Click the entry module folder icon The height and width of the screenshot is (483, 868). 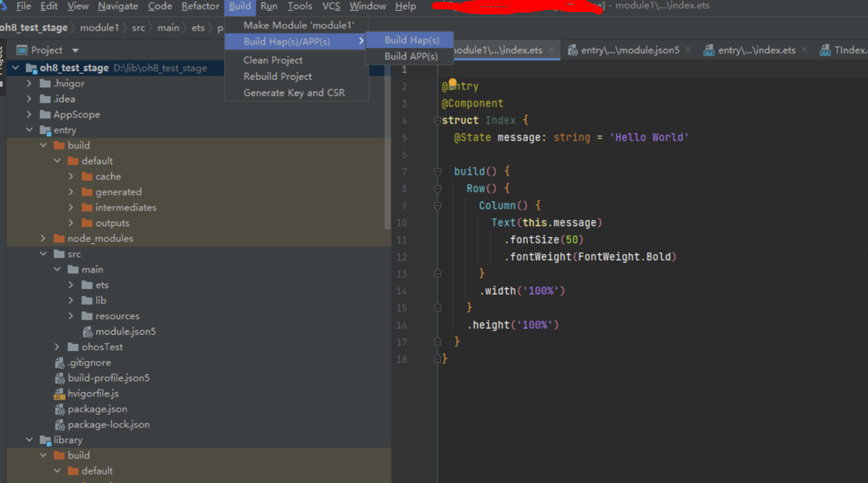45,130
